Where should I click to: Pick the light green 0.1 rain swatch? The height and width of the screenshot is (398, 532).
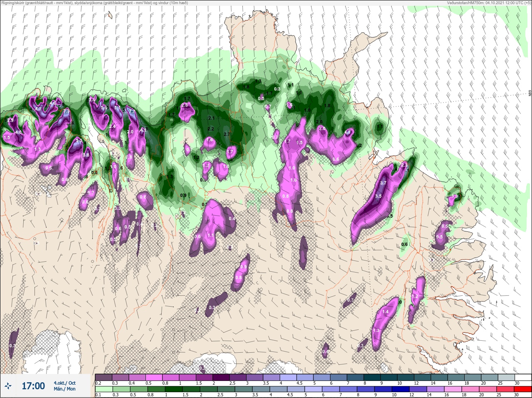103,390
